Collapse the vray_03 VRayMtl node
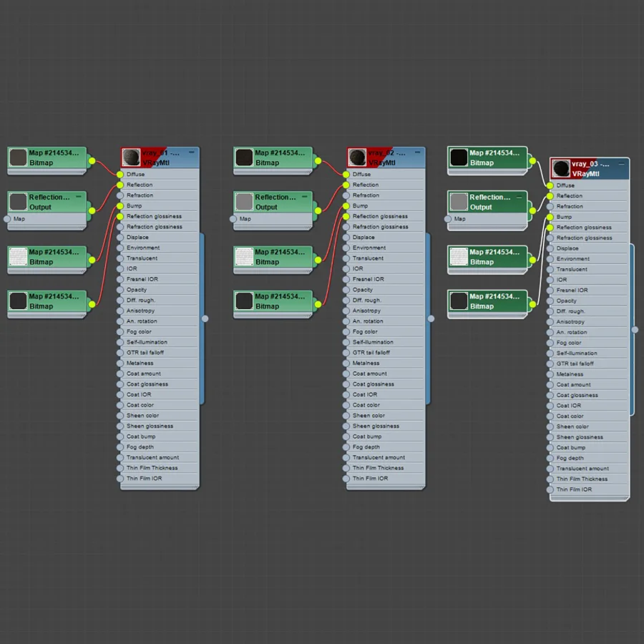Screen dimensions: 644x644 tap(621, 163)
